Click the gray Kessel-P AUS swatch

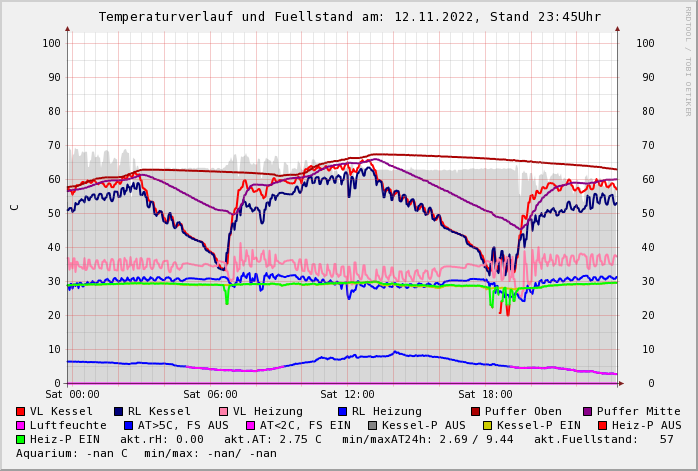[x=370, y=426]
